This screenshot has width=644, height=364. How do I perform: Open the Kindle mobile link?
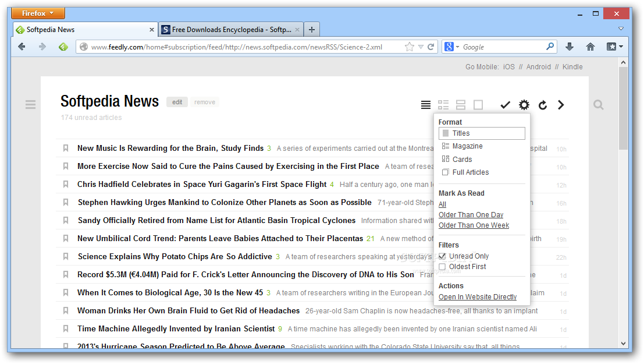tap(572, 66)
